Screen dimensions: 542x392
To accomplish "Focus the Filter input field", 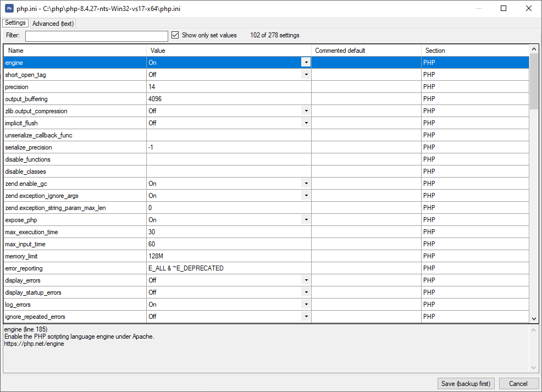I will (x=96, y=36).
